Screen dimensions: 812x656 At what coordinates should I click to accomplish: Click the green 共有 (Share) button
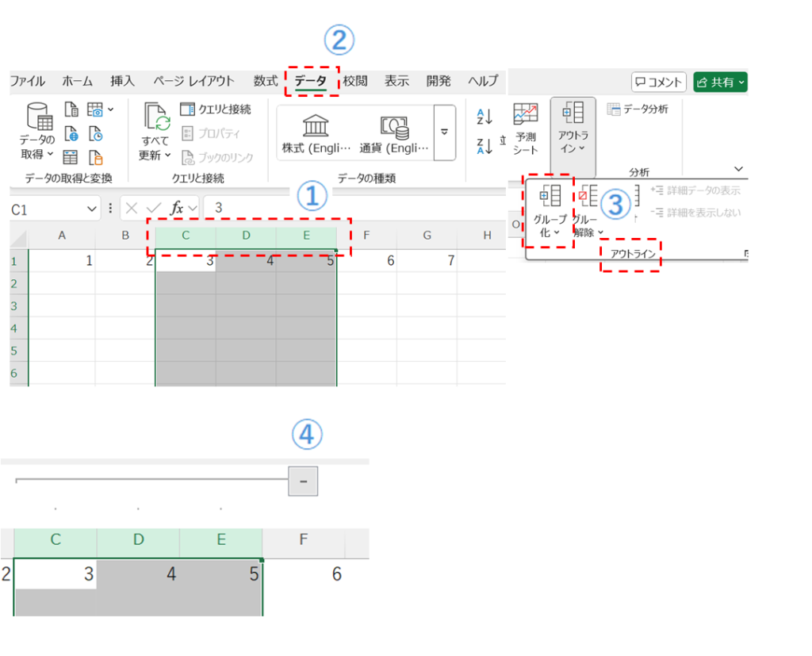tap(719, 82)
